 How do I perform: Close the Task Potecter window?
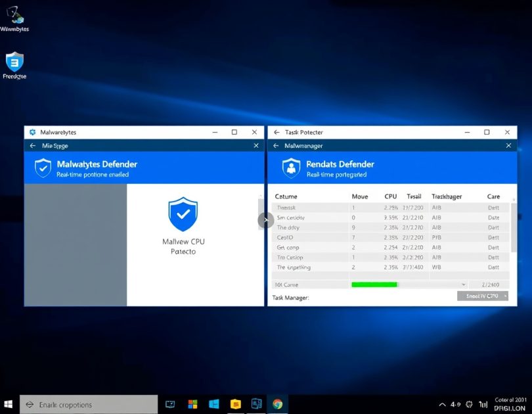(507, 132)
